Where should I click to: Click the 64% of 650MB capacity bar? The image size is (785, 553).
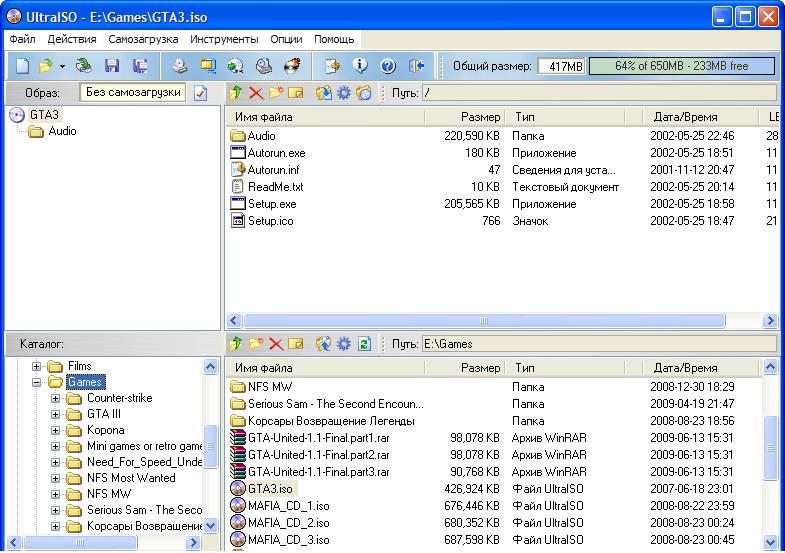coord(682,66)
